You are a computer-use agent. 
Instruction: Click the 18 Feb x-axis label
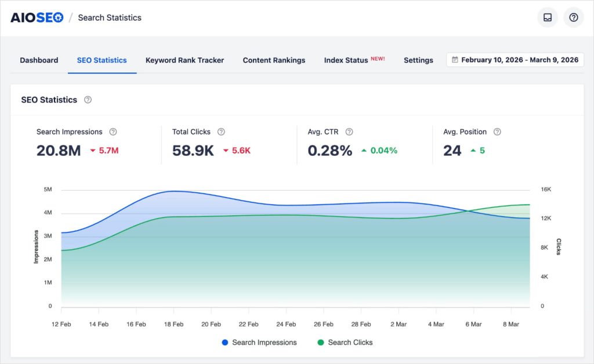click(173, 324)
